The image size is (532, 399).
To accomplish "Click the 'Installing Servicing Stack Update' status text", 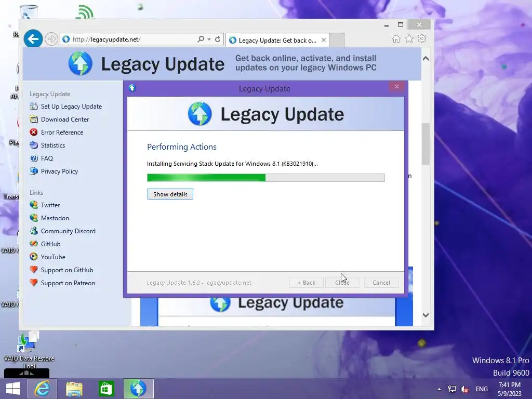I will (232, 164).
